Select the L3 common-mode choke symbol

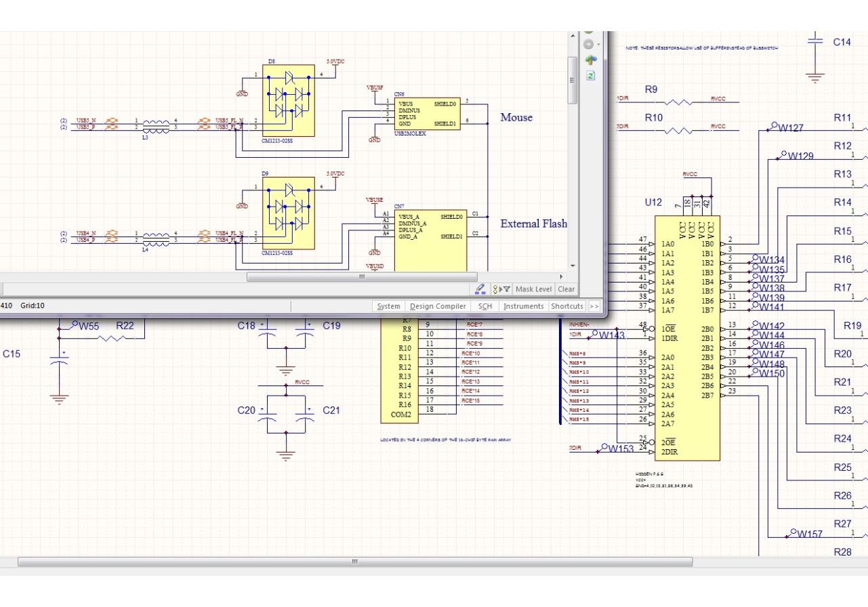[157, 125]
